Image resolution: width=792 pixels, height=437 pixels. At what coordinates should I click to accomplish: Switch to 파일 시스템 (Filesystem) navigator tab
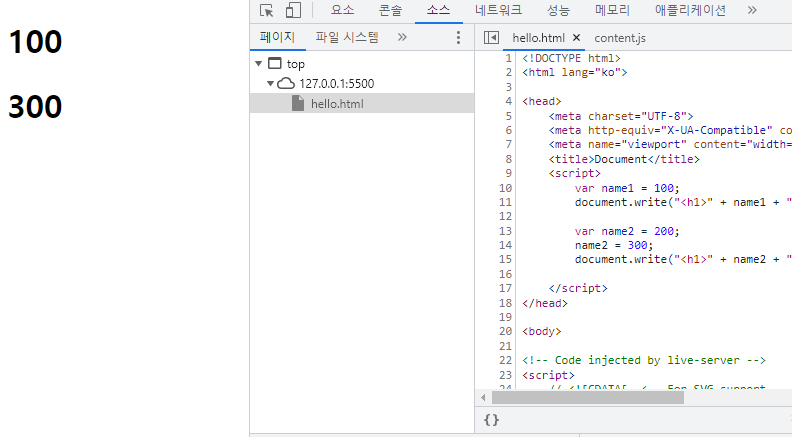point(346,37)
